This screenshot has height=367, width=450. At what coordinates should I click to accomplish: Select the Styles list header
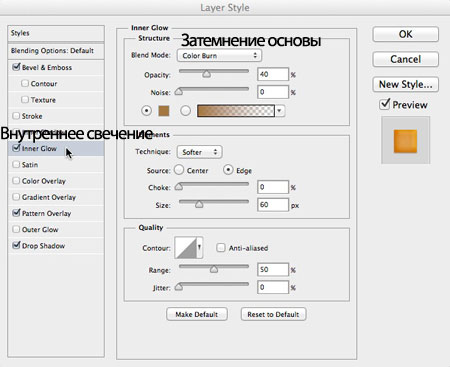coord(56,33)
